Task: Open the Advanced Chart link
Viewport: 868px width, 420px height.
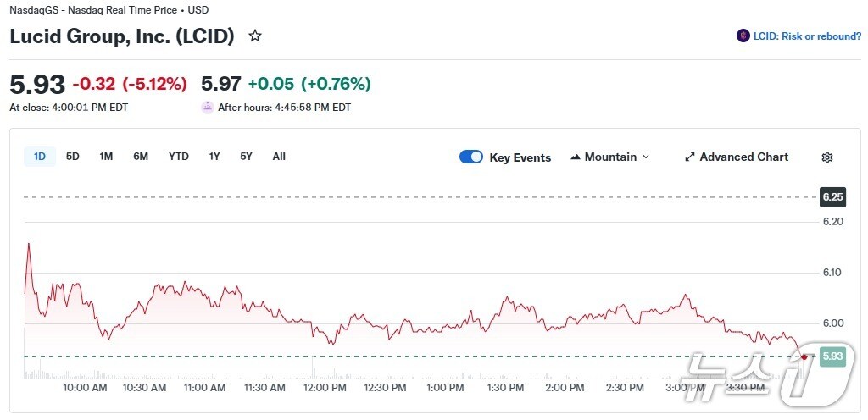Action: pyautogui.click(x=743, y=157)
